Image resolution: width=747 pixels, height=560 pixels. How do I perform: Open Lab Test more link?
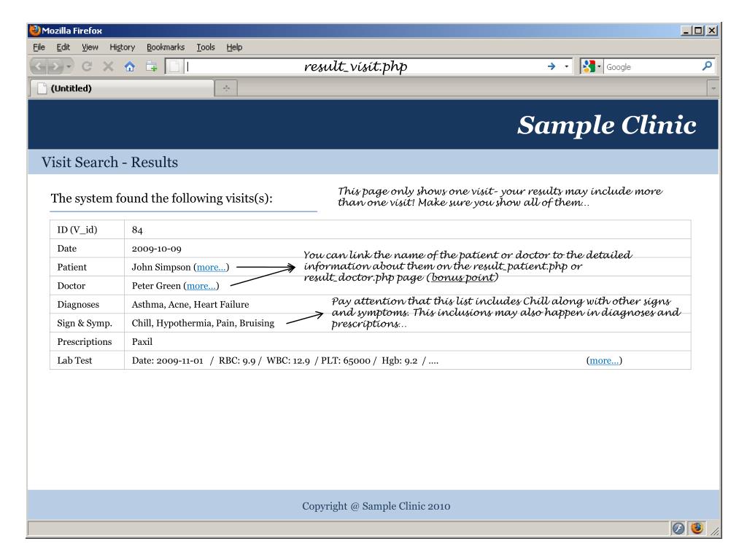click(604, 360)
